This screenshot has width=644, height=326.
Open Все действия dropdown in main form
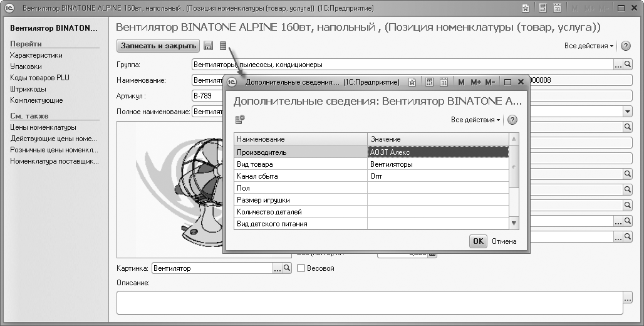click(589, 46)
